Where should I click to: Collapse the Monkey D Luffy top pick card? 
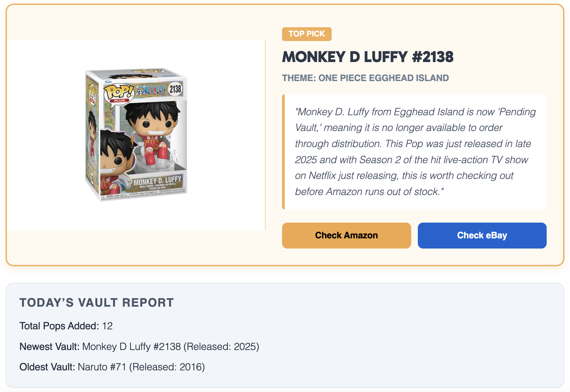(x=368, y=56)
